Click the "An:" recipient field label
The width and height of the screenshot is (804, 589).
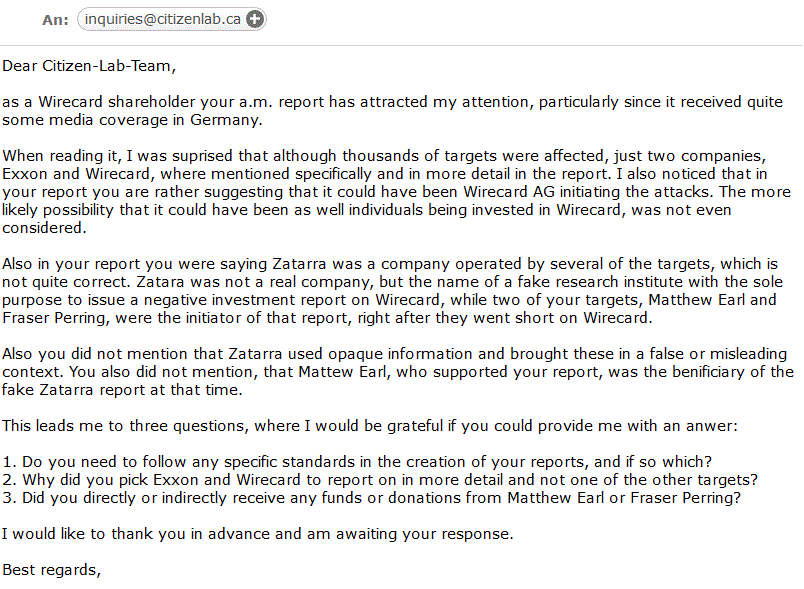55,19
